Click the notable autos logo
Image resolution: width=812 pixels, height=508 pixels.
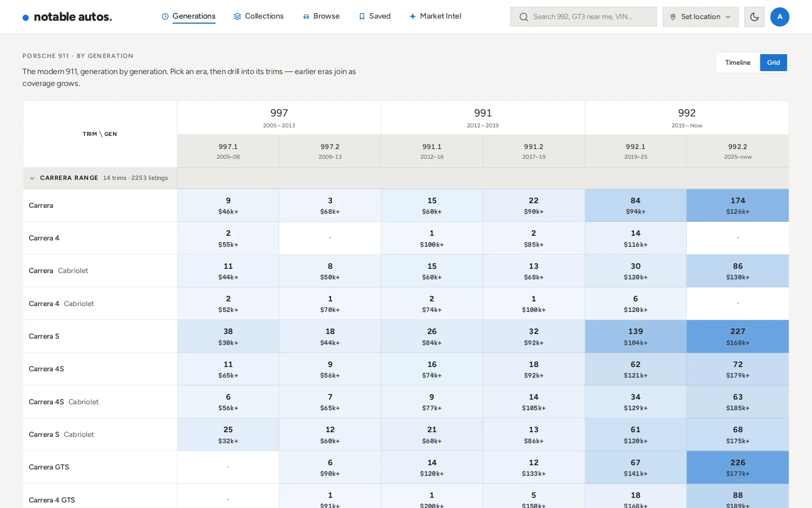tap(67, 17)
